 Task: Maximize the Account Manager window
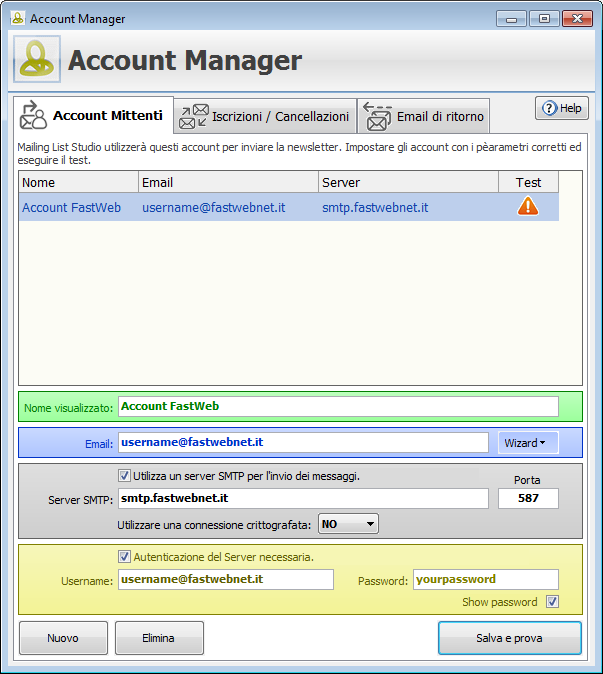[x=544, y=19]
